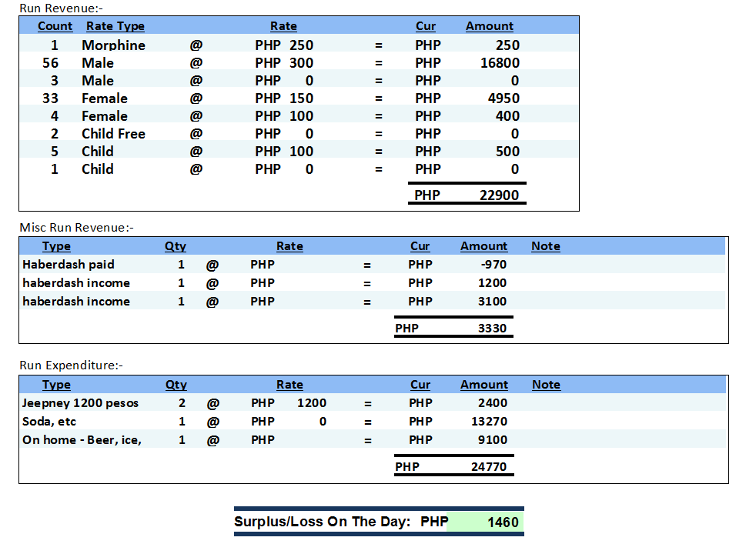Select the Misc Run Revenue total 3330
This screenshot has height=544, width=756.
pyautogui.click(x=492, y=329)
